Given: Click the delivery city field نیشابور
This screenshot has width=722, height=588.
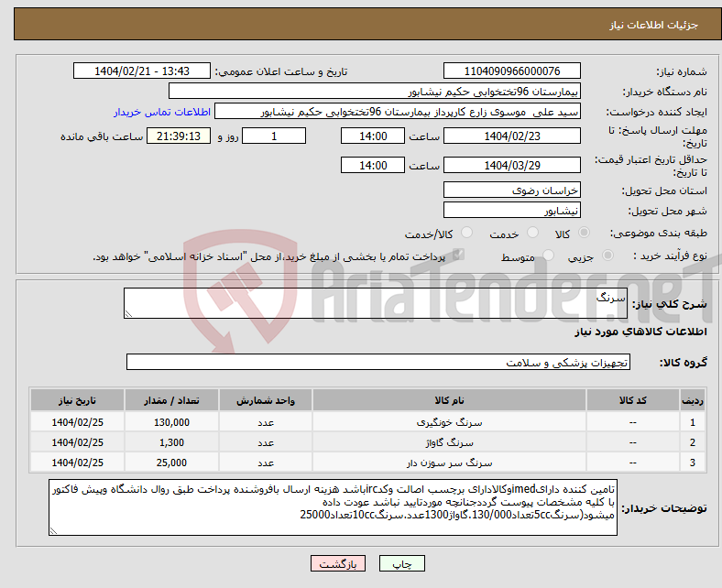Looking at the screenshot, I should (x=511, y=210).
